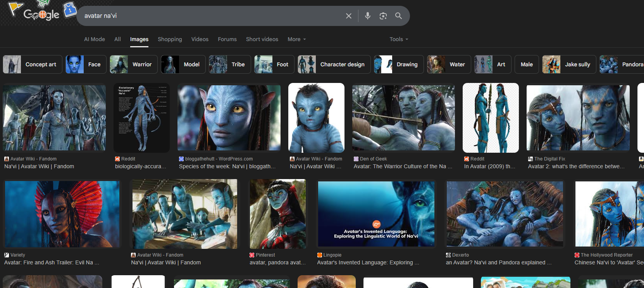Open the Shopping tab
The height and width of the screenshot is (288, 644).
coord(170,39)
